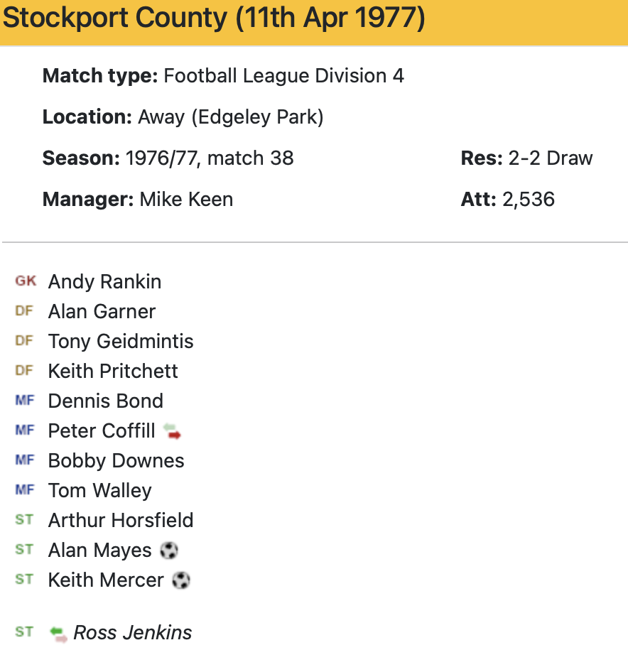This screenshot has height=672, width=628.
Task: Click the goal ball icon beside Alan Mayes
Action: click(x=169, y=551)
